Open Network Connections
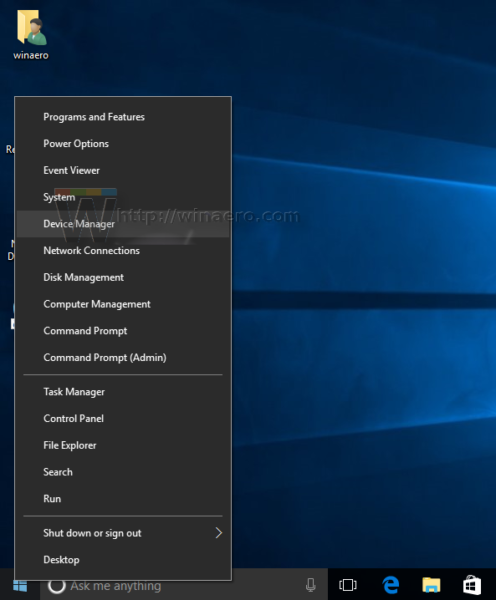 (123, 251)
